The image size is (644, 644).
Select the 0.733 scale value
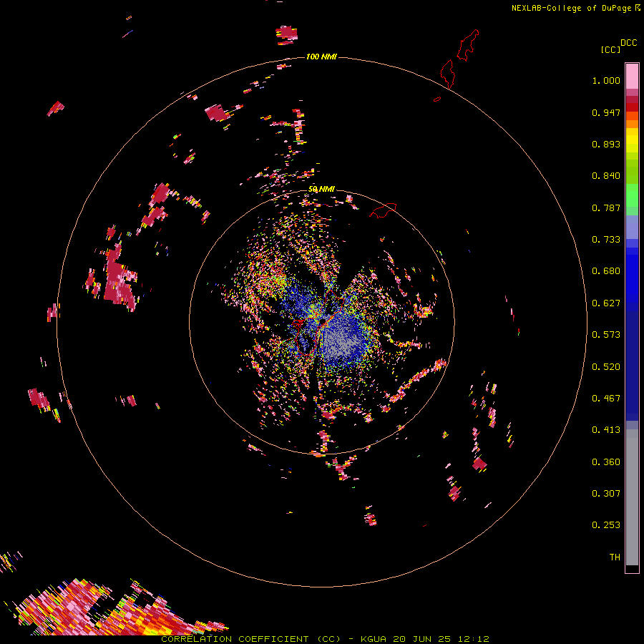click(606, 240)
